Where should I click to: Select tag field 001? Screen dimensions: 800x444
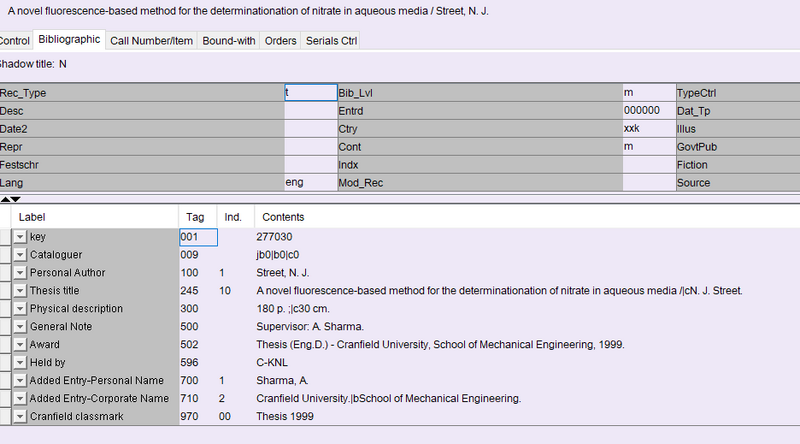[x=198, y=237]
